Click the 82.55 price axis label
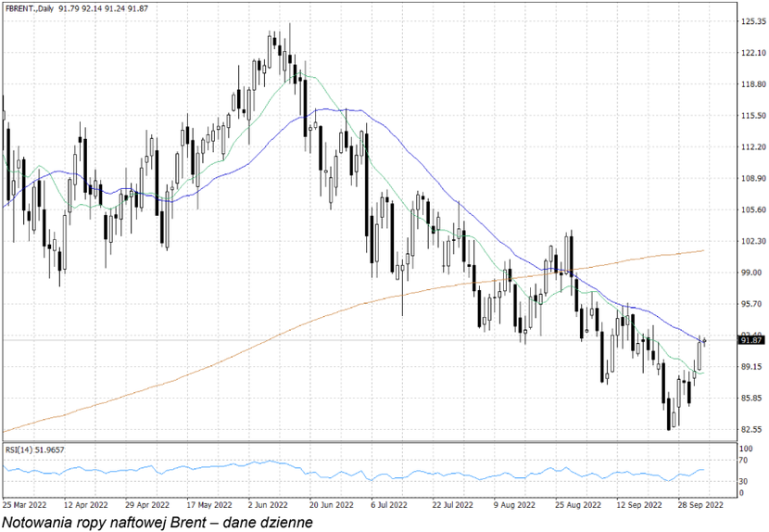Viewport: 769px width, 532px height. click(750, 430)
